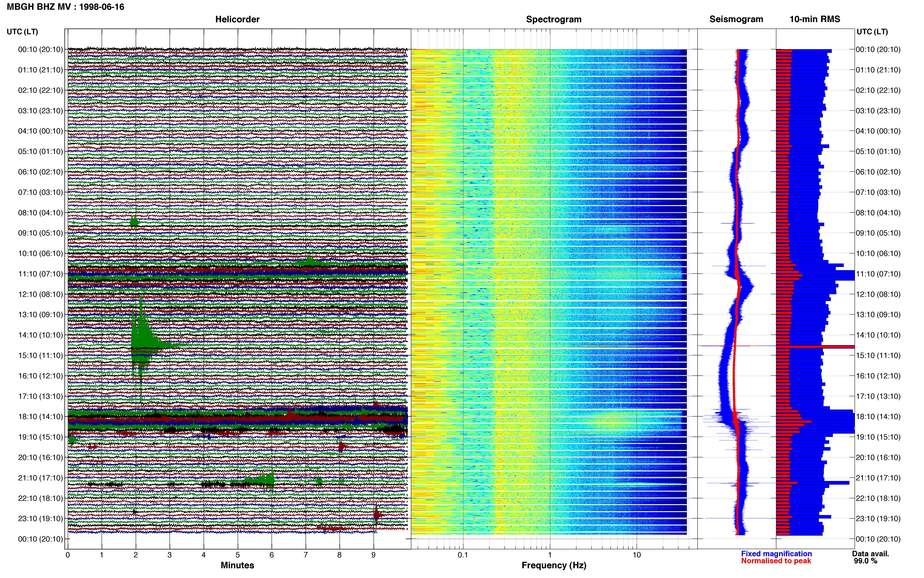The image size is (924, 578).
Task: Click left time label '21:10 (17:10)'
Action: pyautogui.click(x=41, y=478)
